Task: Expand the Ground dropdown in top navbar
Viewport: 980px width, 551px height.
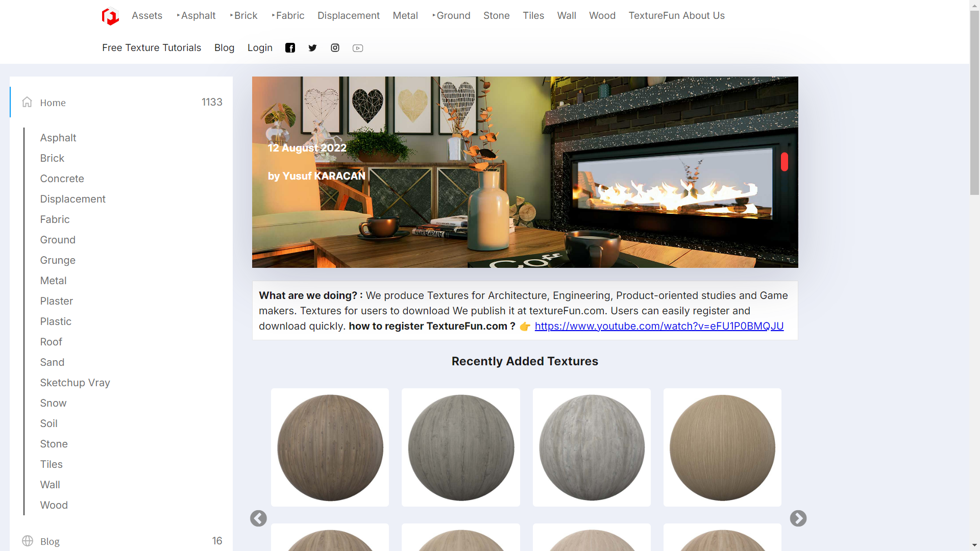Action: 433,16
